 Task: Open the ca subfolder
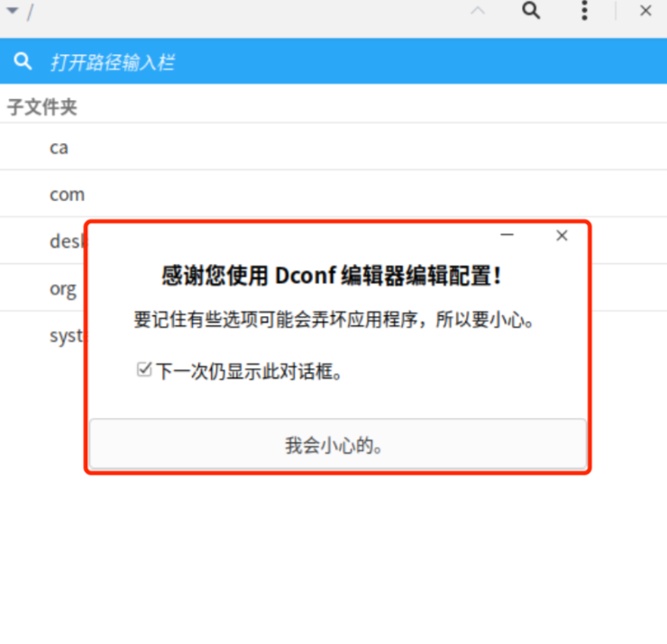(x=333, y=147)
